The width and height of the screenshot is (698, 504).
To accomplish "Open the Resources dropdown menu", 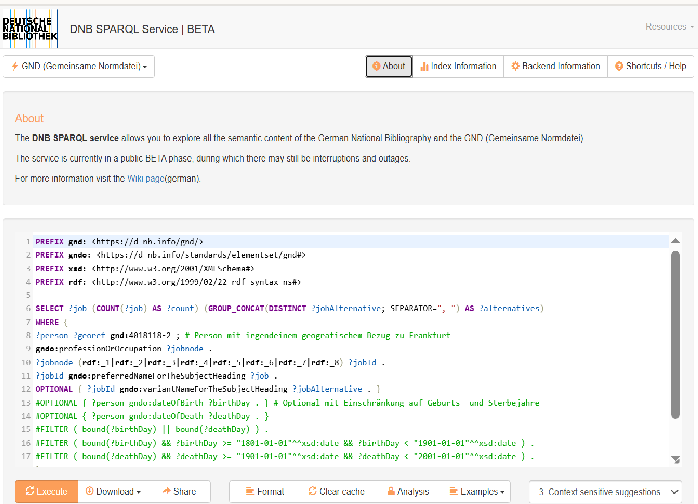I will click(x=670, y=27).
